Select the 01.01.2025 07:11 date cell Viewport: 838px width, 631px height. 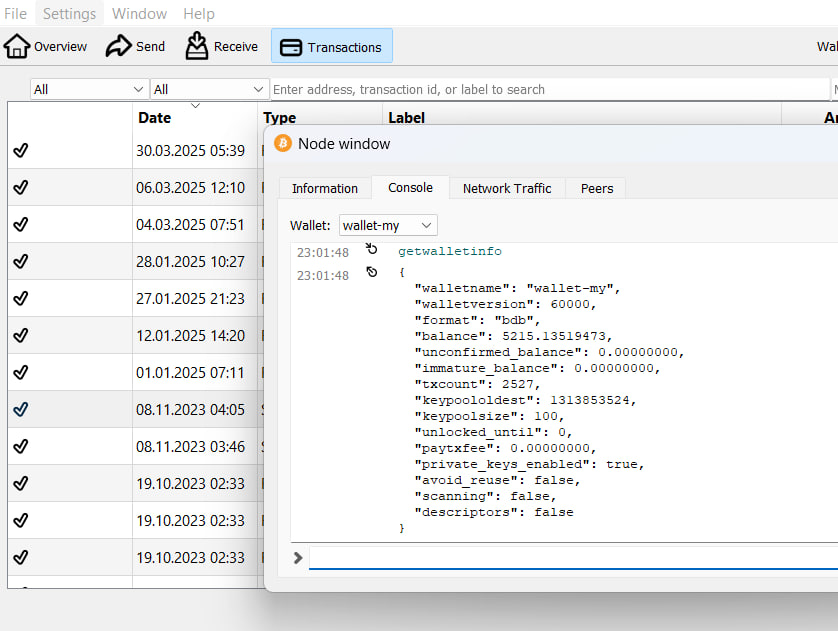coord(195,372)
